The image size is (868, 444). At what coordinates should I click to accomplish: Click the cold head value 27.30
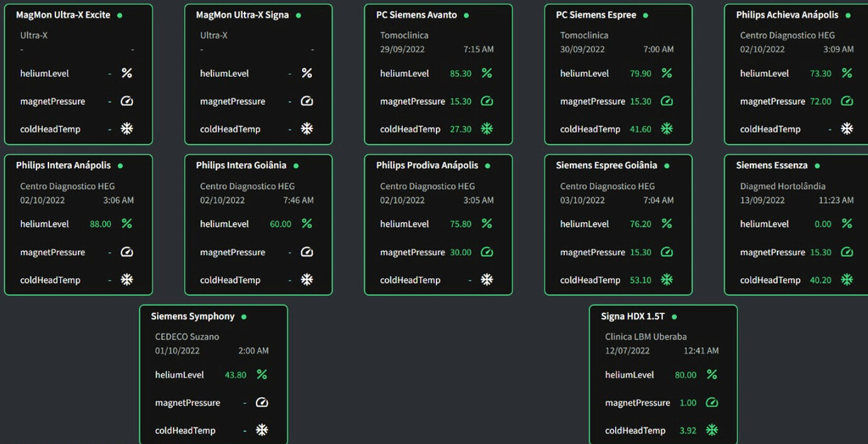461,129
